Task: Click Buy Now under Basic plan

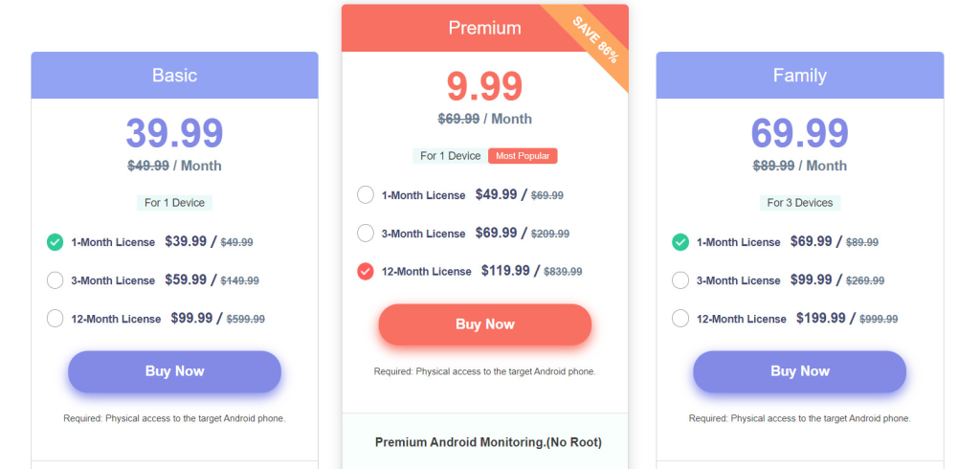Action: coord(174,371)
